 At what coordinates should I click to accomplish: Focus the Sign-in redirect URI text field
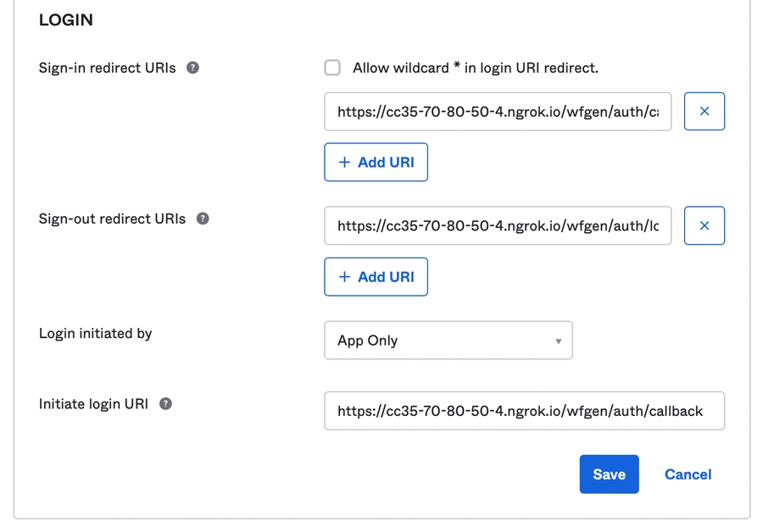[x=497, y=112]
